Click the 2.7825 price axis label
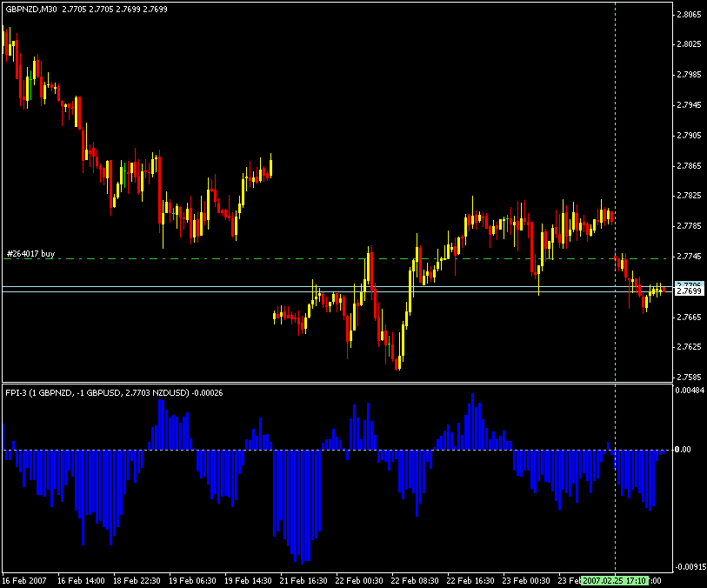Image resolution: width=707 pixels, height=588 pixels. 689,195
